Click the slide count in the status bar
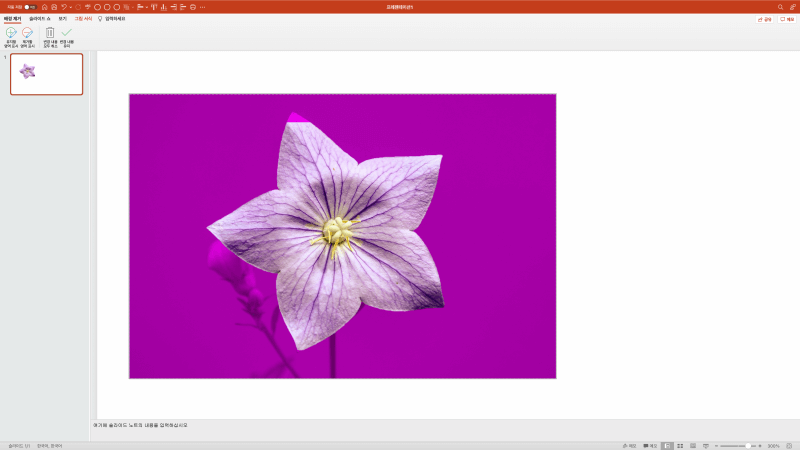The width and height of the screenshot is (800, 450). 19,446
